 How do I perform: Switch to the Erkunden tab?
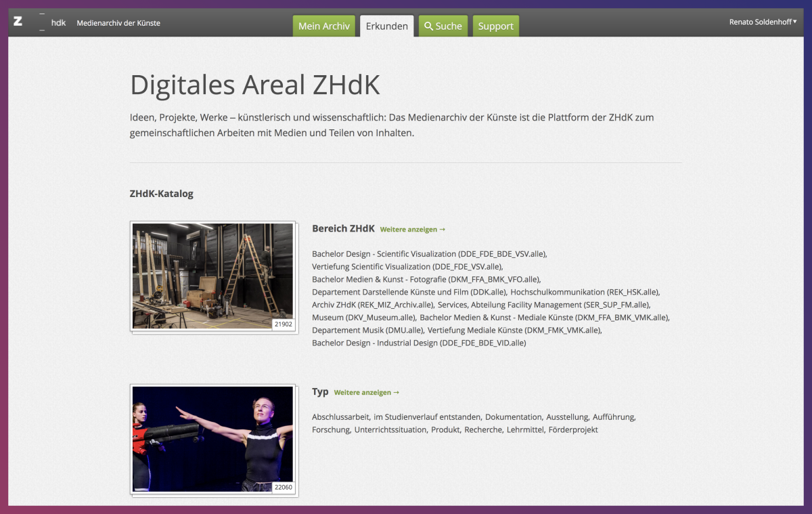pyautogui.click(x=386, y=26)
